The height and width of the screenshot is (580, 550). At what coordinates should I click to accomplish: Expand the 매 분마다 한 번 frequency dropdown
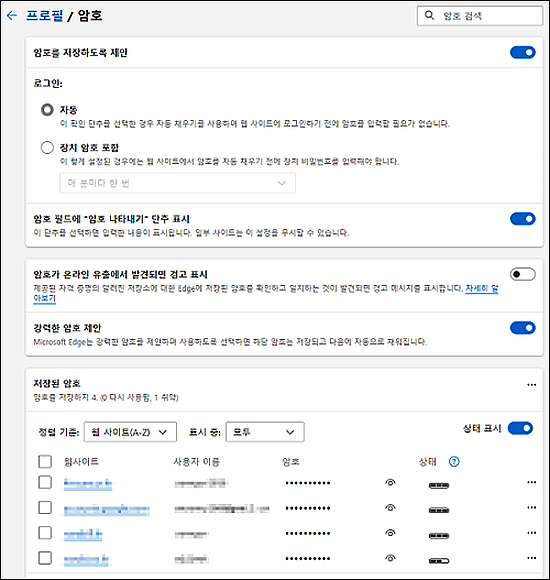[178, 183]
